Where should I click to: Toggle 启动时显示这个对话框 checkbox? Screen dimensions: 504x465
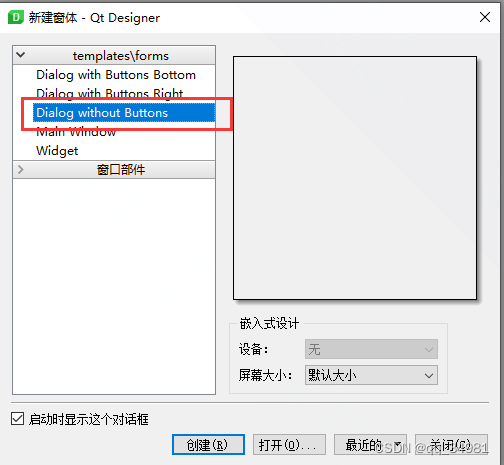point(17,419)
